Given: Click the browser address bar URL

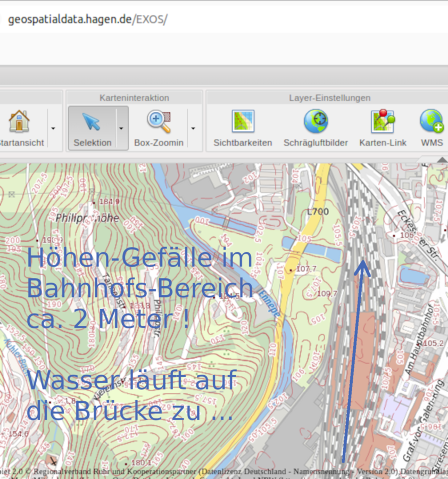Looking at the screenshot, I should point(88,20).
